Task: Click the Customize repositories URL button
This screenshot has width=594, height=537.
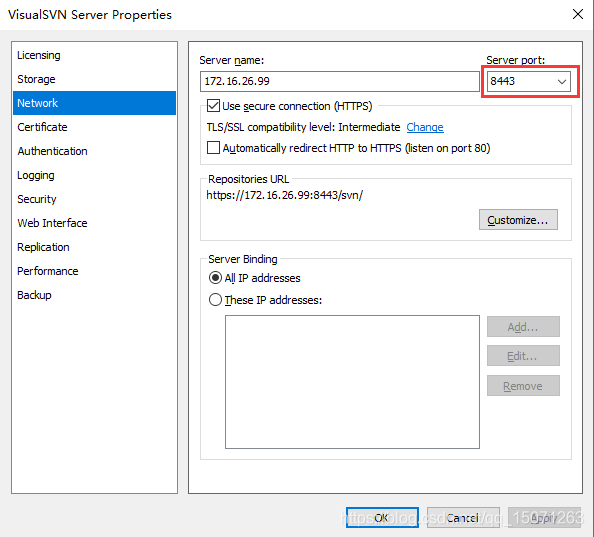Action: 518,220
